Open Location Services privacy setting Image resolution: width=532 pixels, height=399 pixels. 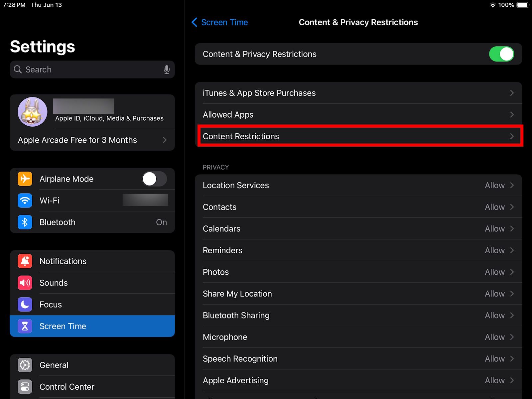tap(358, 186)
